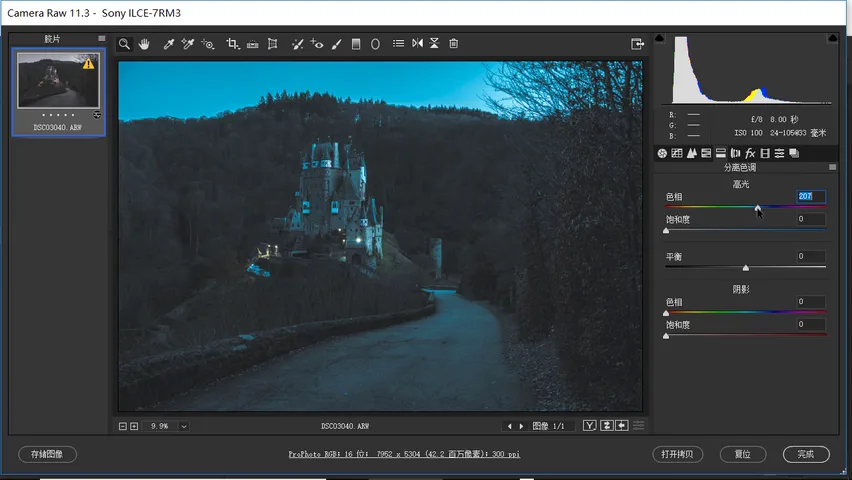The height and width of the screenshot is (480, 852).
Task: Click the highlights 饱和度 value field
Action: coord(811,219)
